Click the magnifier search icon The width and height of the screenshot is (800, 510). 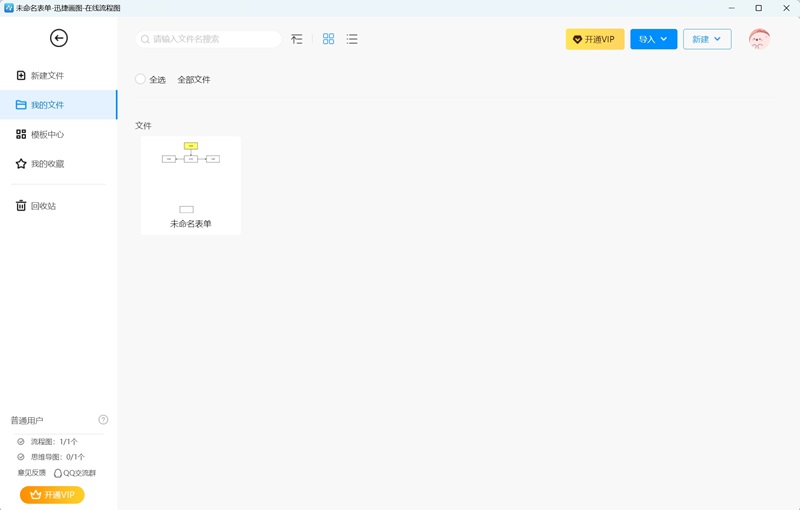pos(145,39)
